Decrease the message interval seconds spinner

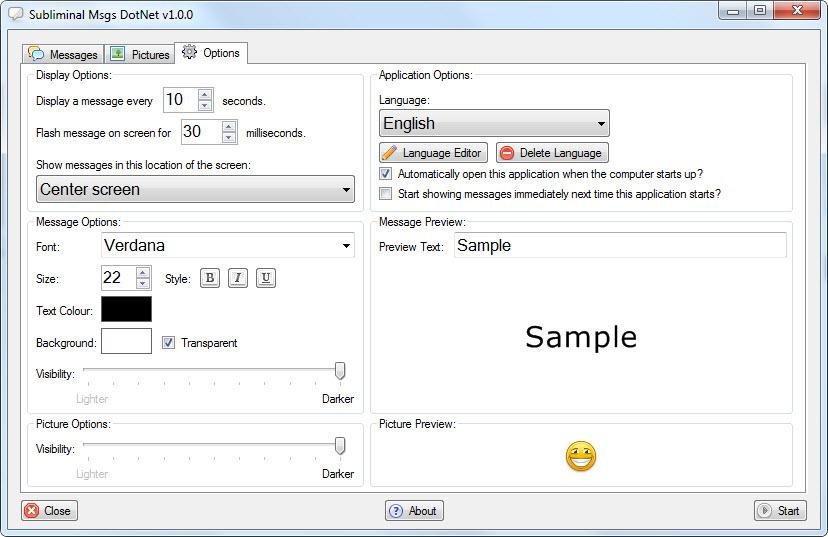click(x=205, y=106)
